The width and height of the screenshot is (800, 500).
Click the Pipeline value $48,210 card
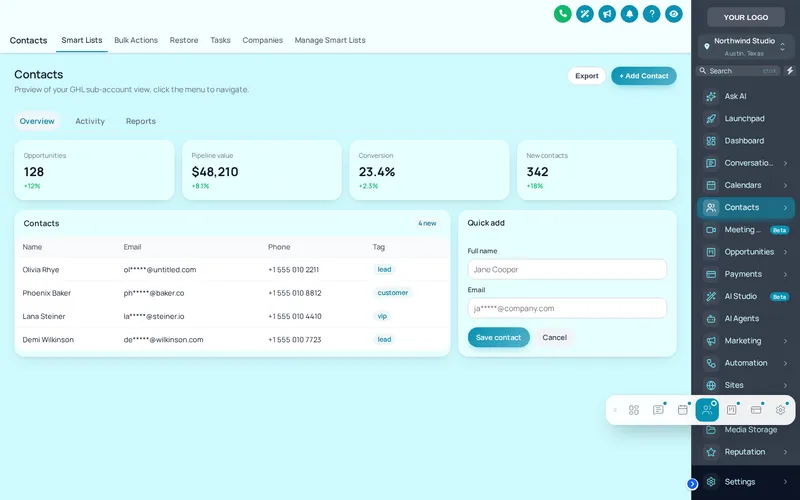pyautogui.click(x=262, y=170)
